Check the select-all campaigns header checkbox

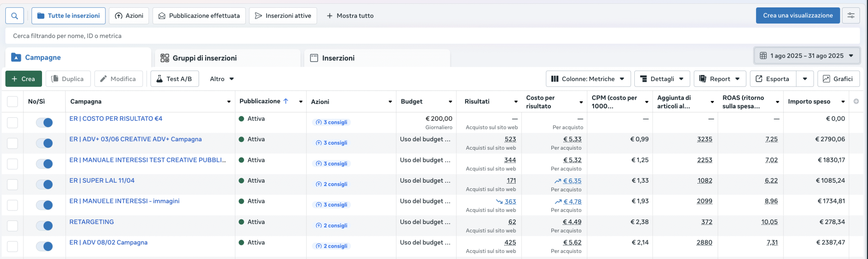tap(13, 101)
